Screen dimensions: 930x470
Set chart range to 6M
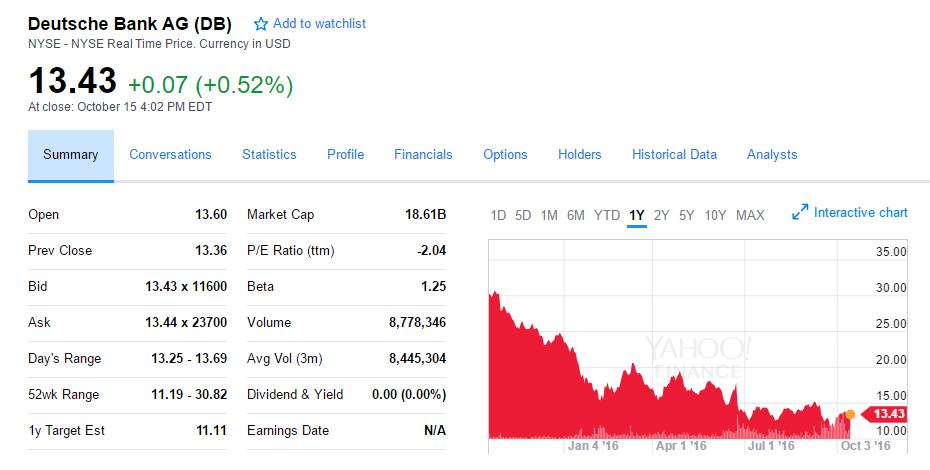coord(575,215)
